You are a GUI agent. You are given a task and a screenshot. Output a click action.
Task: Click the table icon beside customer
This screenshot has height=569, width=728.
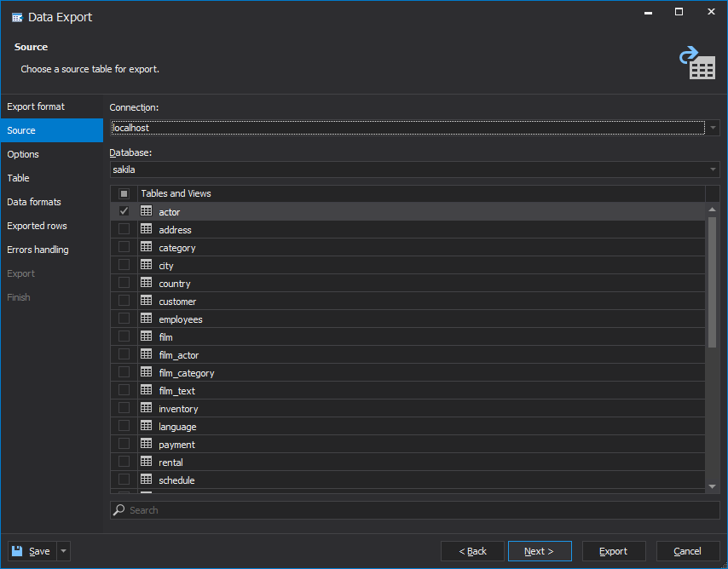pyautogui.click(x=147, y=301)
